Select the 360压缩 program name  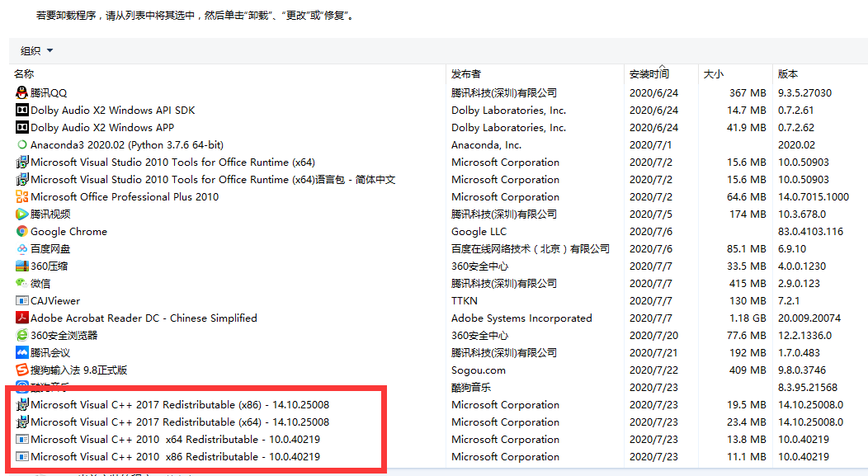click(50, 266)
